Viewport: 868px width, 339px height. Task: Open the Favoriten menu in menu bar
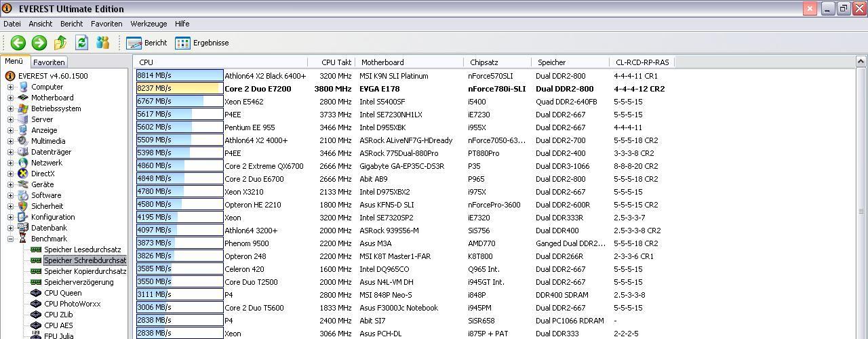[106, 24]
